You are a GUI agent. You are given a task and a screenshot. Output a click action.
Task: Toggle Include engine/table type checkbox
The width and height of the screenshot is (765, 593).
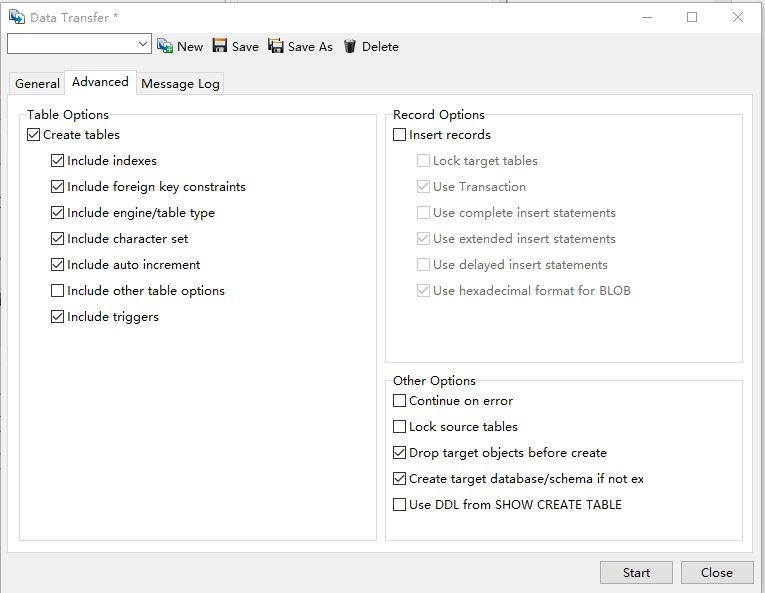pyautogui.click(x=57, y=213)
